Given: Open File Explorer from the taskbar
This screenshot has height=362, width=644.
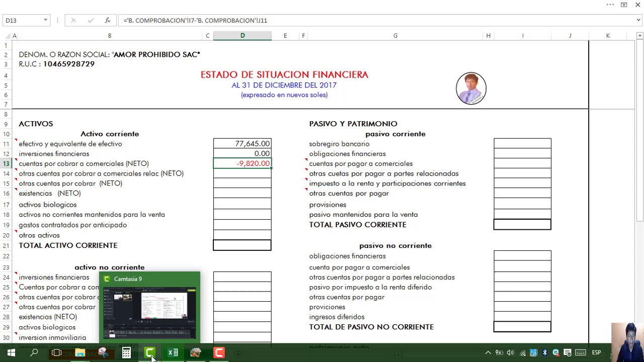Looking at the screenshot, I should (80, 353).
